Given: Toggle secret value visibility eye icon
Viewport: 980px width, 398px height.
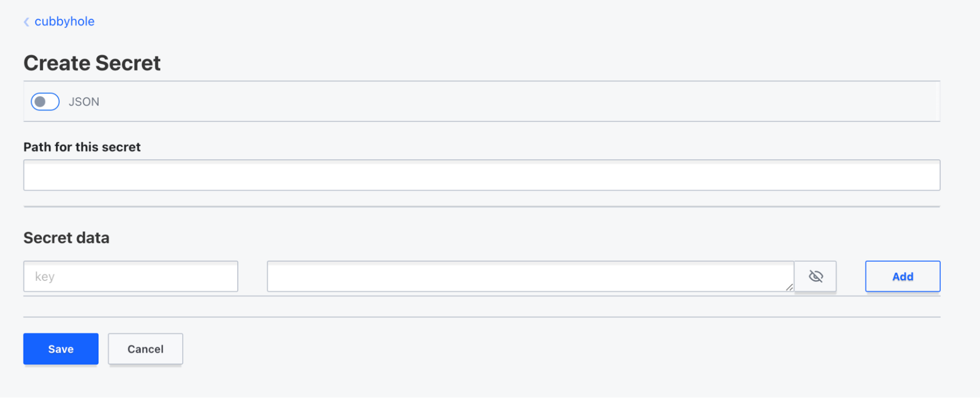Looking at the screenshot, I should [x=815, y=276].
